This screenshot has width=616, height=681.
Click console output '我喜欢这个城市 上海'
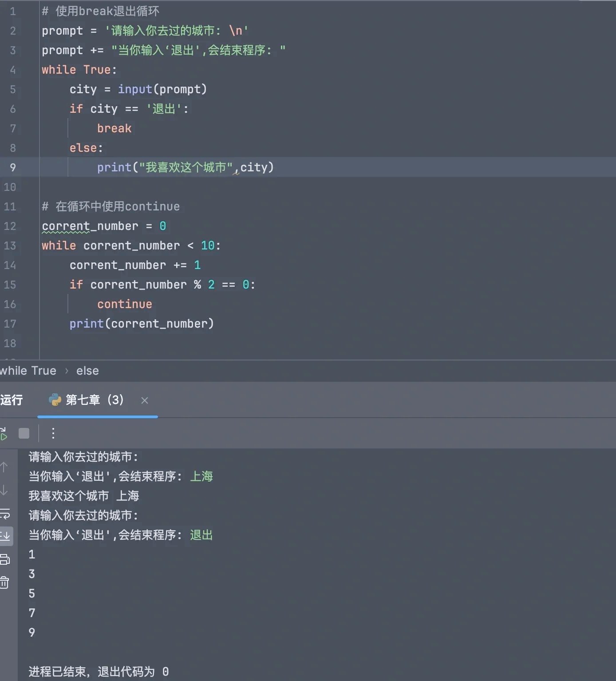tap(84, 496)
